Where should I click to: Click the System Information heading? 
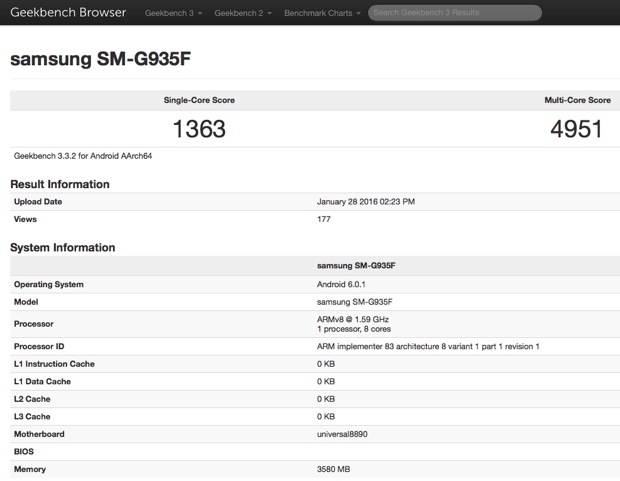point(62,247)
